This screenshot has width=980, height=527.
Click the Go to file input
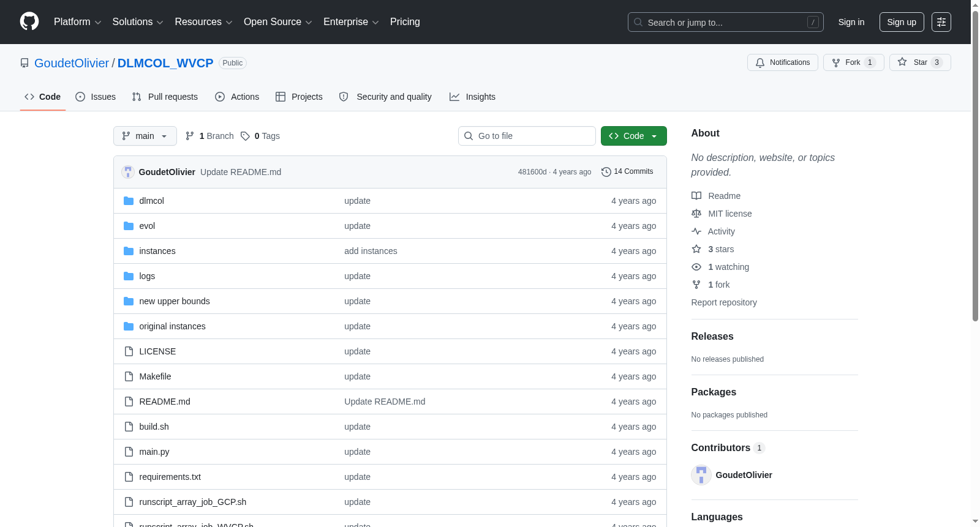[x=527, y=136]
